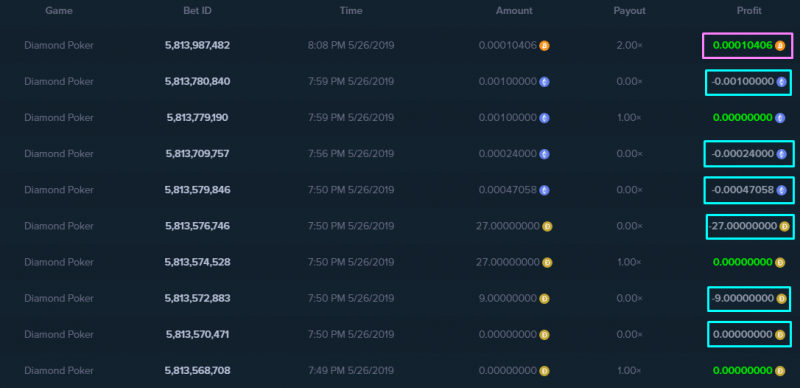Select time 7:56 PM 5/26/2019

pos(351,154)
